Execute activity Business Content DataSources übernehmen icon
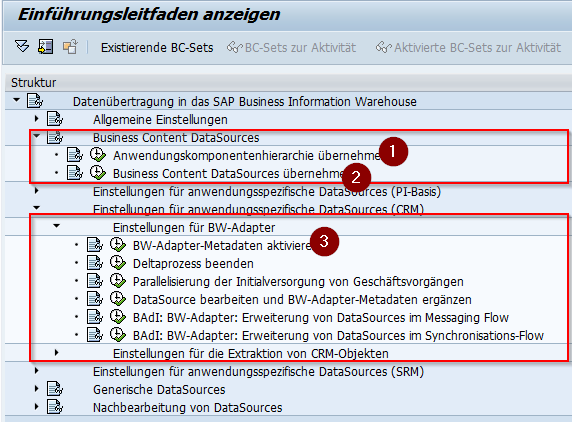This screenshot has width=572, height=422. click(x=98, y=172)
